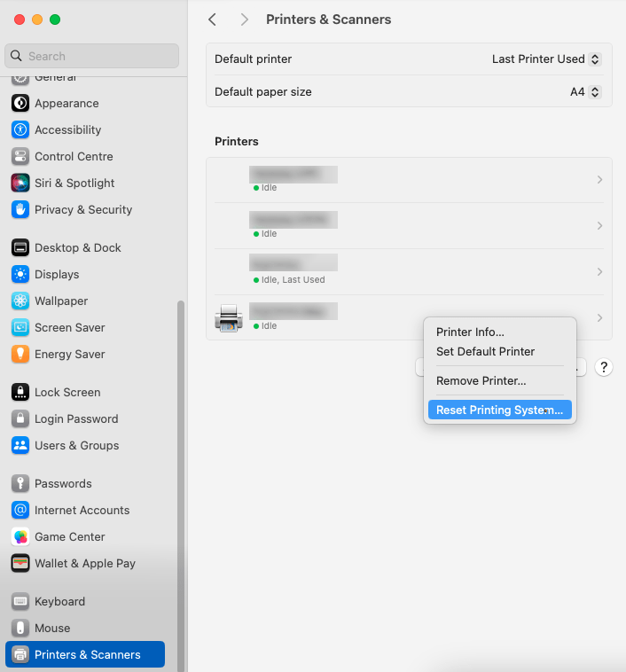Image resolution: width=626 pixels, height=672 pixels.
Task: Click the red close window button
Action: (20, 20)
